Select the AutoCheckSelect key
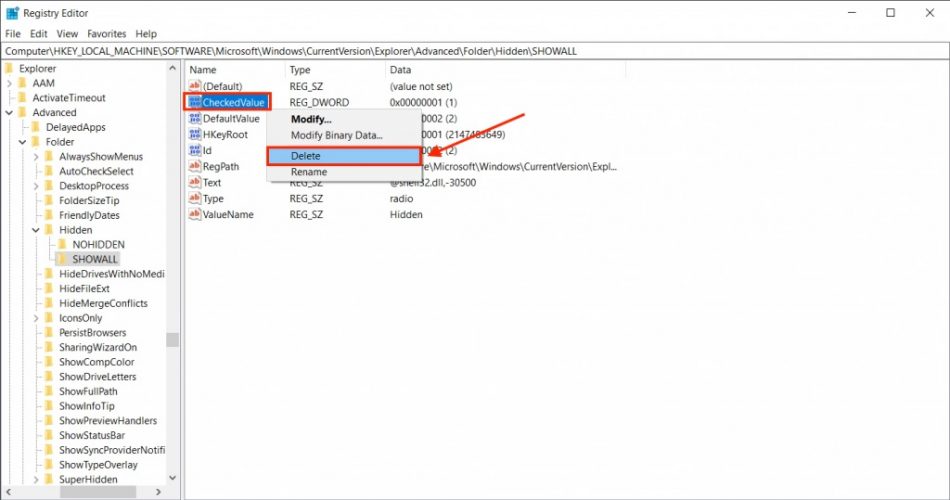Image resolution: width=950 pixels, height=500 pixels. pyautogui.click(x=96, y=171)
